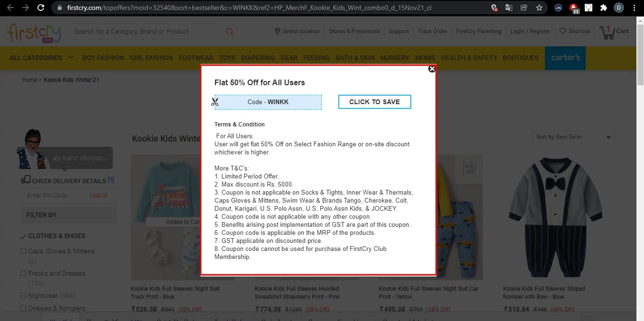Open Support link

(x=399, y=31)
